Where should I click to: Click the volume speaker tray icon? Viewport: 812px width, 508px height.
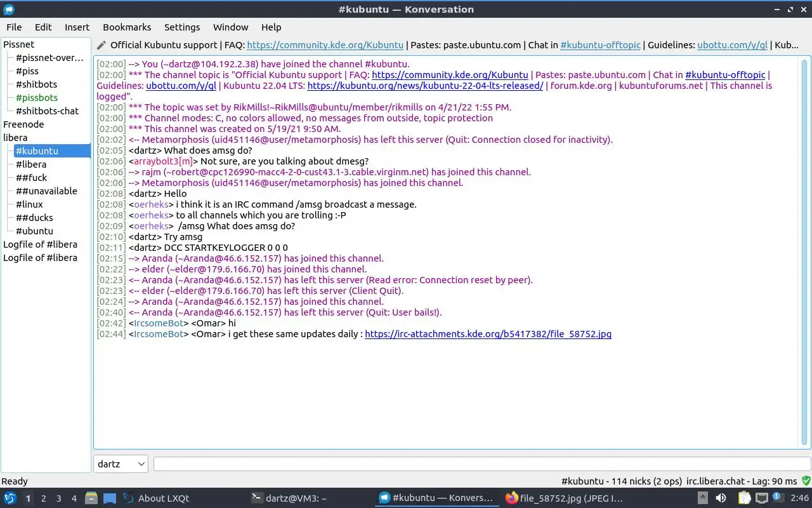click(x=721, y=498)
